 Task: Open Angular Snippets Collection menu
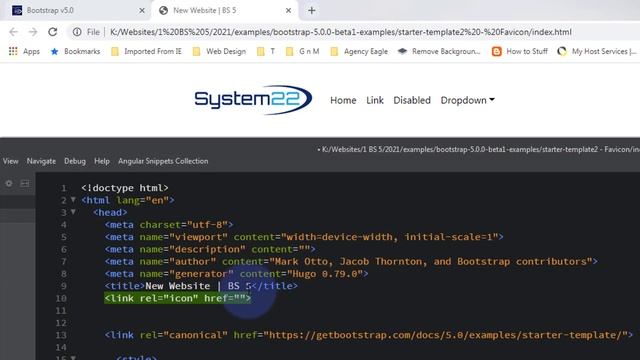tap(163, 161)
